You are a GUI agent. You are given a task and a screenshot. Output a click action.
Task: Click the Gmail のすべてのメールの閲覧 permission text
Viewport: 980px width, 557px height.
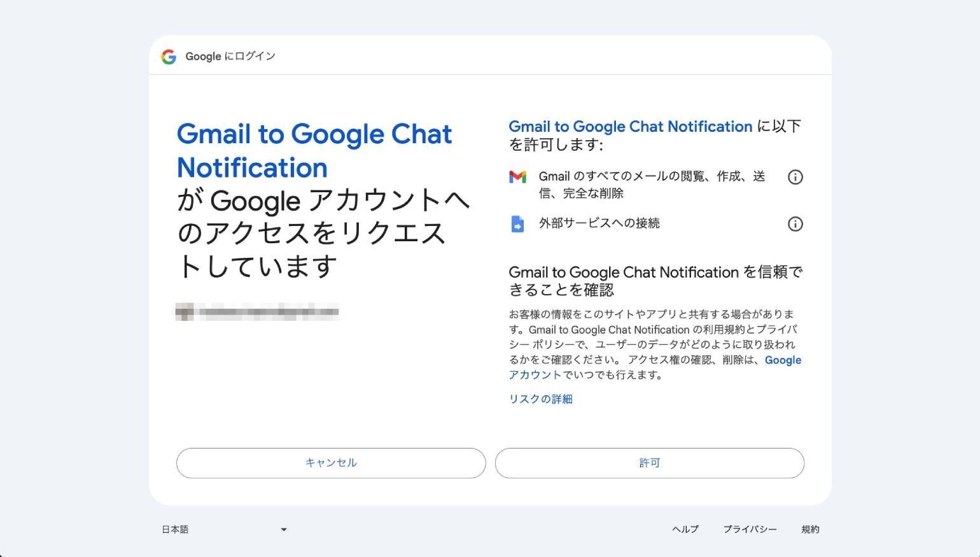(652, 185)
